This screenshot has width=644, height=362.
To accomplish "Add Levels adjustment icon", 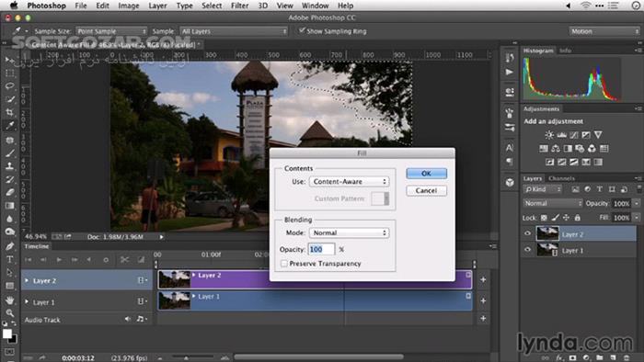I will click(561, 135).
